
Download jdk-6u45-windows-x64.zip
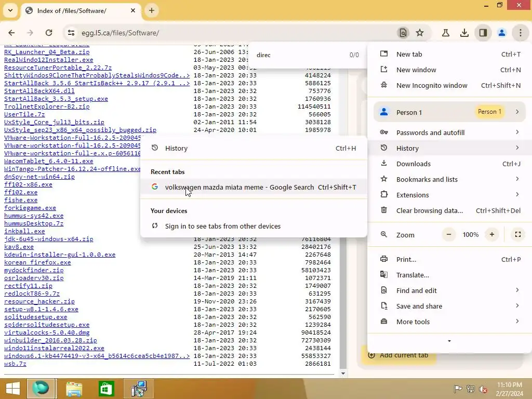point(48,239)
